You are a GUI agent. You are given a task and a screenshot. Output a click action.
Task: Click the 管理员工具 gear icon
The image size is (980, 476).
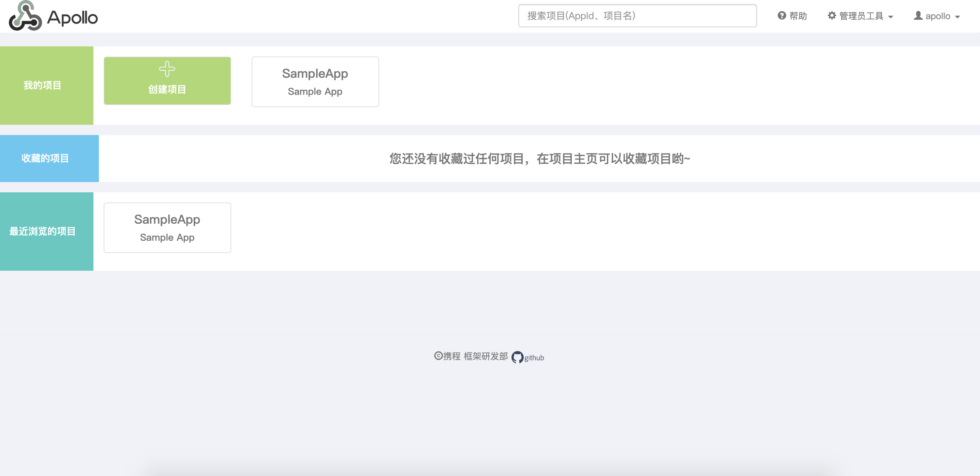point(831,16)
